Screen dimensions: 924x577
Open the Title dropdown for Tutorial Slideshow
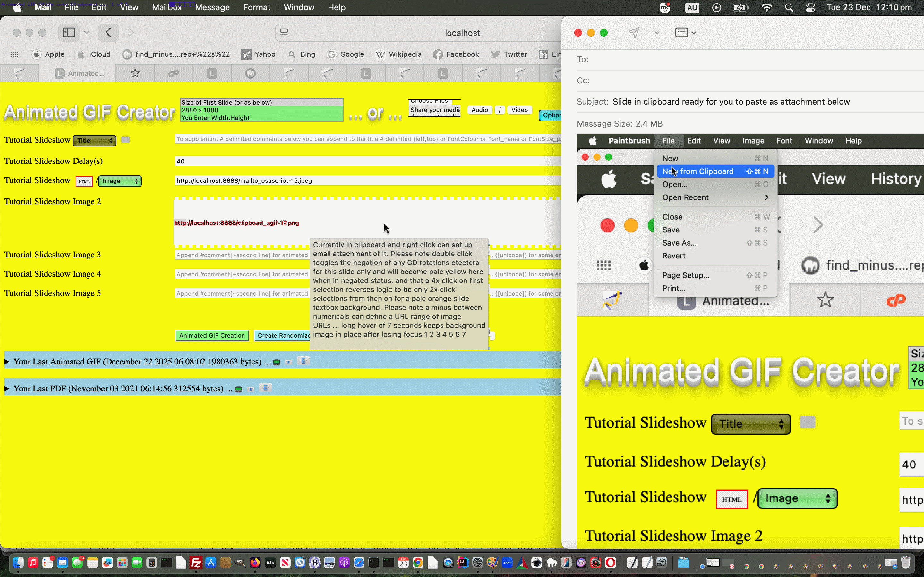[x=94, y=140]
